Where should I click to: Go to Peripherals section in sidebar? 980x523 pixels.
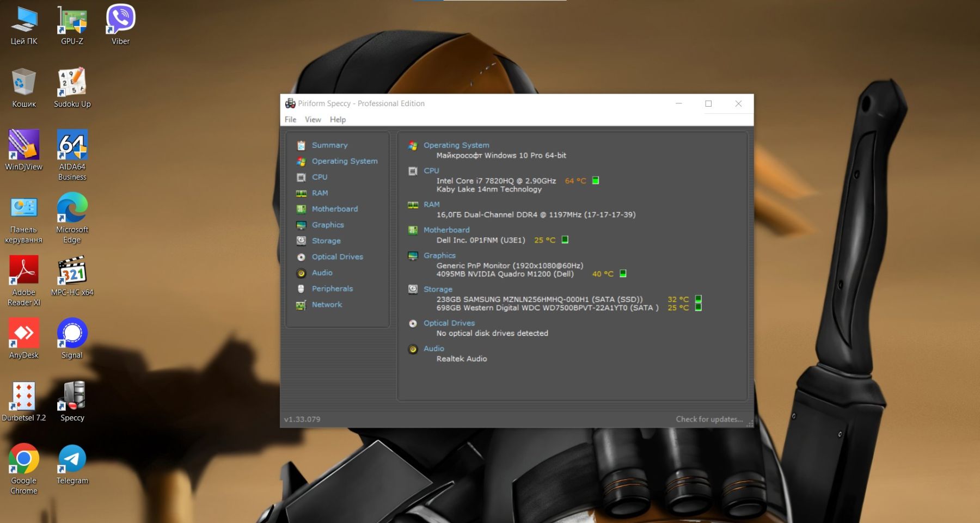click(x=332, y=288)
